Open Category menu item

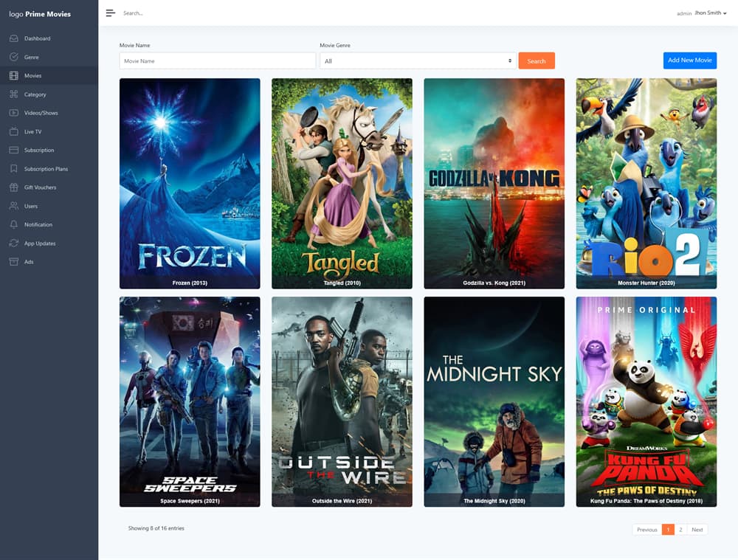click(49, 94)
